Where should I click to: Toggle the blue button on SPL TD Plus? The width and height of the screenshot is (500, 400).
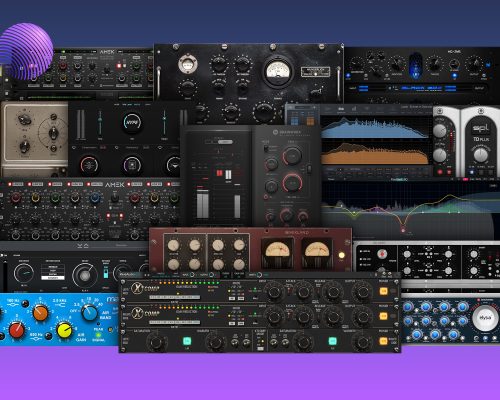coord(471,172)
